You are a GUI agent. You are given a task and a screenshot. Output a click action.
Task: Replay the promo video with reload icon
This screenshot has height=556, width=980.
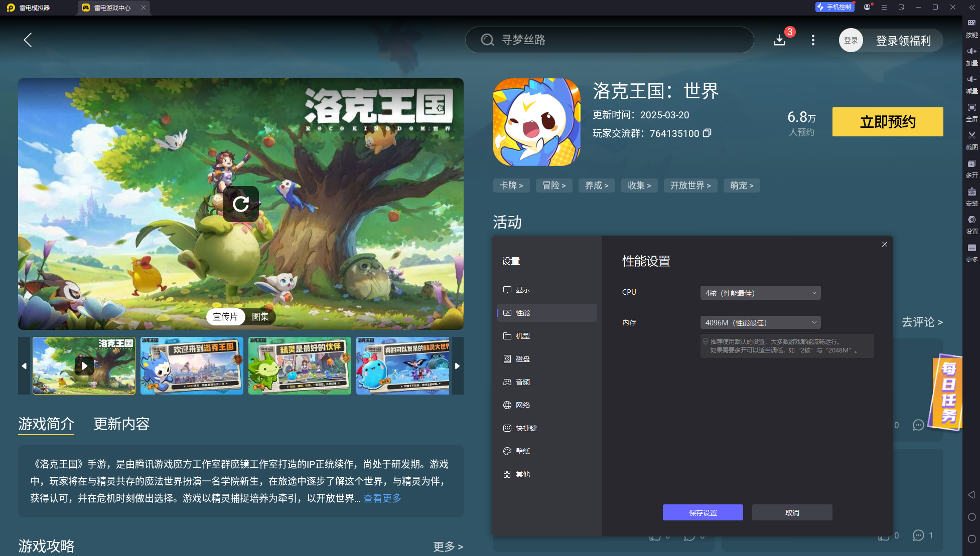[x=241, y=204]
